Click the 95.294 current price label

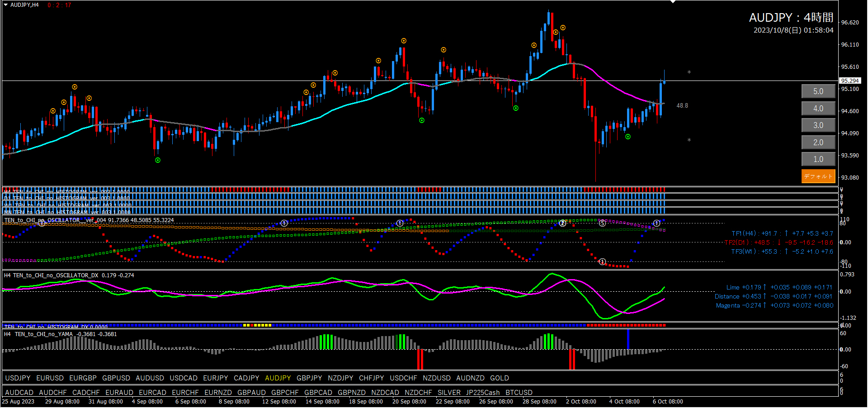tap(850, 81)
